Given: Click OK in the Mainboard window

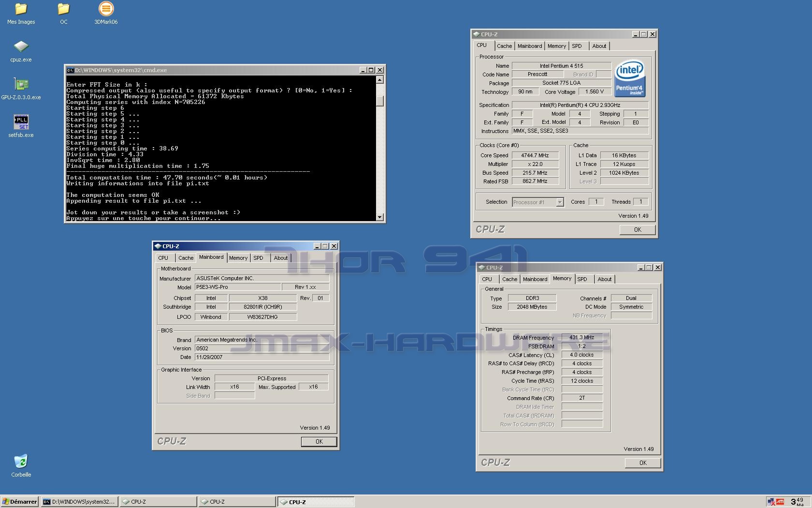Looking at the screenshot, I should coord(319,442).
